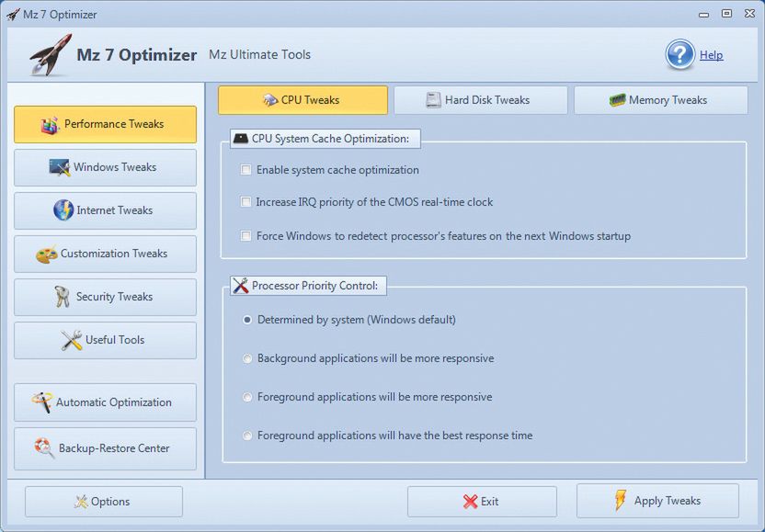Viewport: 765px width, 532px height.
Task: Minimize the Mz 7 Optimizer window
Action: (x=703, y=15)
